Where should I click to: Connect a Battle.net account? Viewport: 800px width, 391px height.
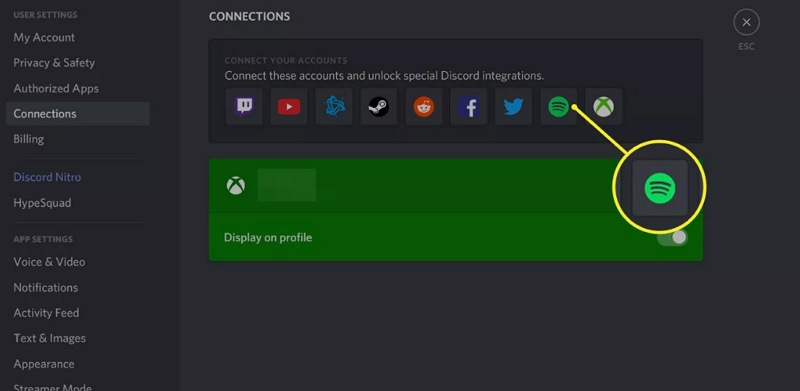click(334, 107)
